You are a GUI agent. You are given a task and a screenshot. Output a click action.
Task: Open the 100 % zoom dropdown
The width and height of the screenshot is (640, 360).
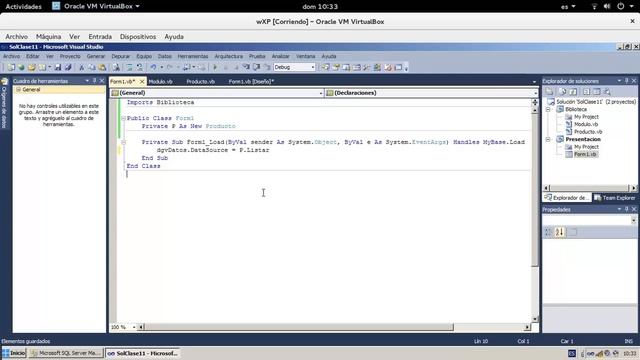pos(133,327)
